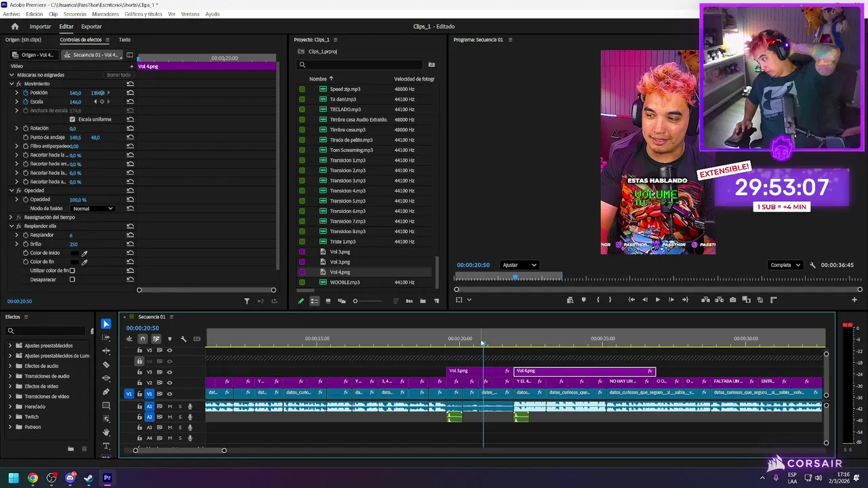This screenshot has height=488, width=868.
Task: Go to Importar workspace
Action: [x=40, y=26]
